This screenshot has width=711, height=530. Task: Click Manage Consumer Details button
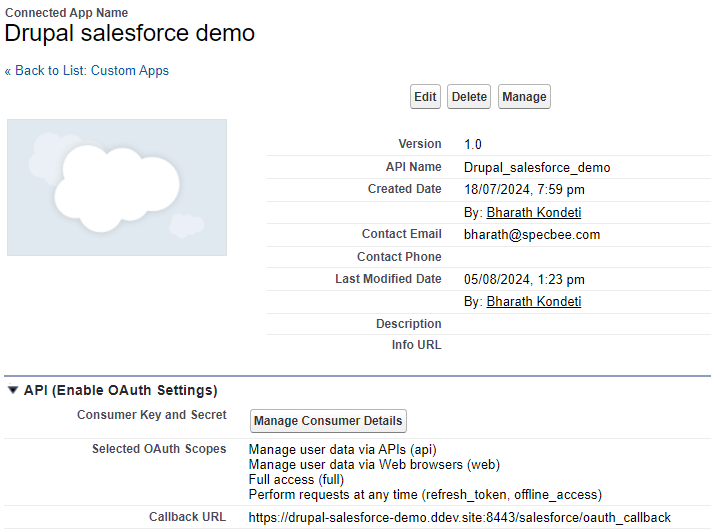[328, 421]
